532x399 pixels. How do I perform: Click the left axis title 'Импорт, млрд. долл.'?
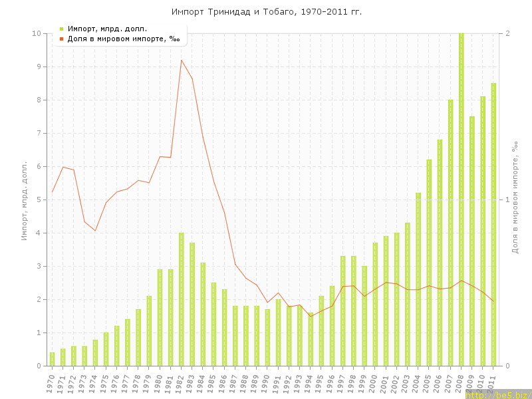click(x=25, y=199)
